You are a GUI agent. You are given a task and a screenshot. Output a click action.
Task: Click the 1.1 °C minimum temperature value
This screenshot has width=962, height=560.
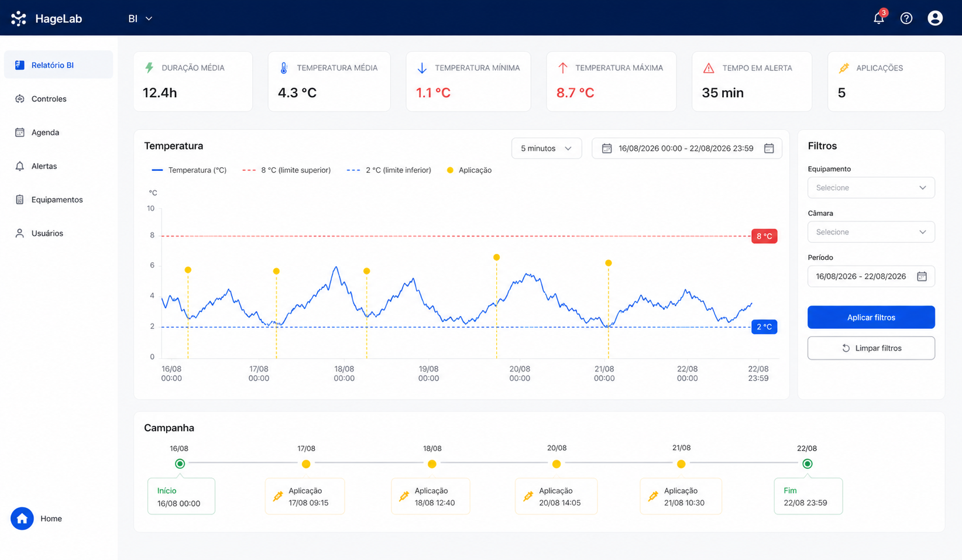[433, 92]
